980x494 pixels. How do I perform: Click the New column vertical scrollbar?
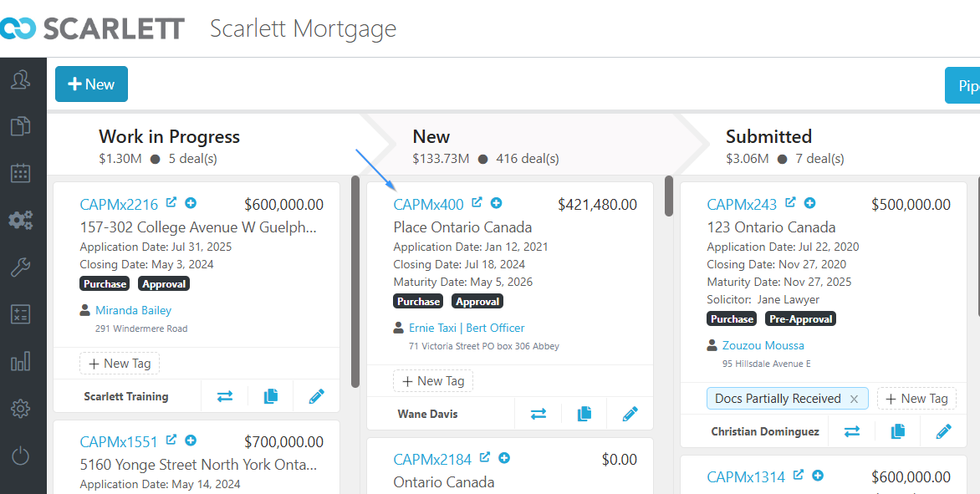pos(669,196)
